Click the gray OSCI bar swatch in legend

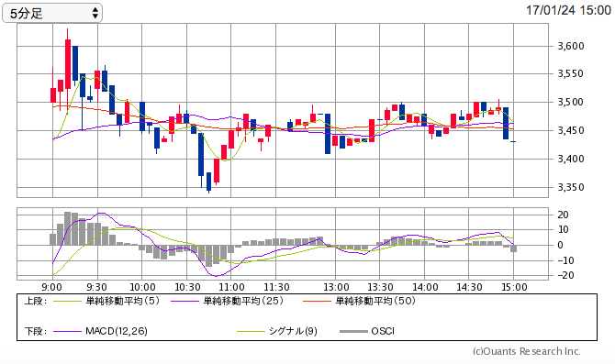tap(353, 332)
